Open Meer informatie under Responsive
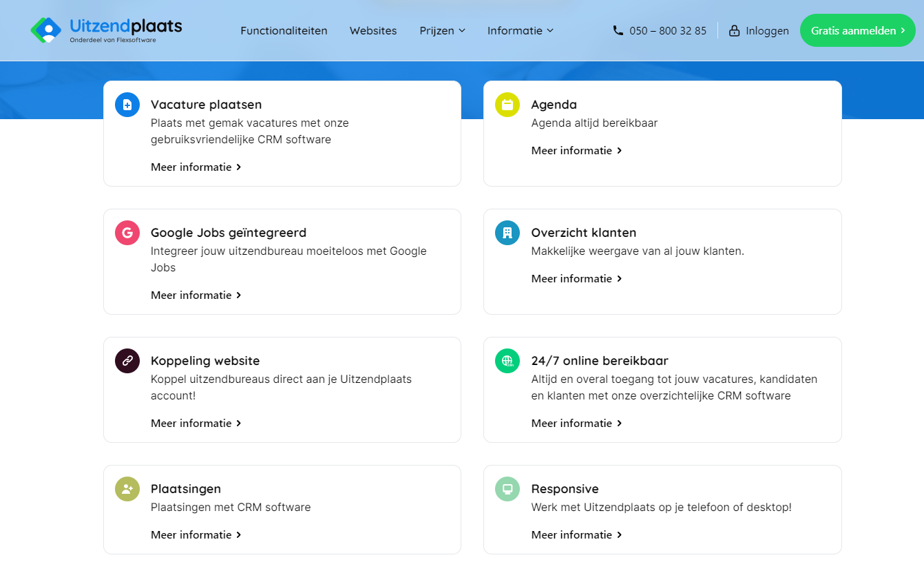924x573 pixels. (576, 534)
